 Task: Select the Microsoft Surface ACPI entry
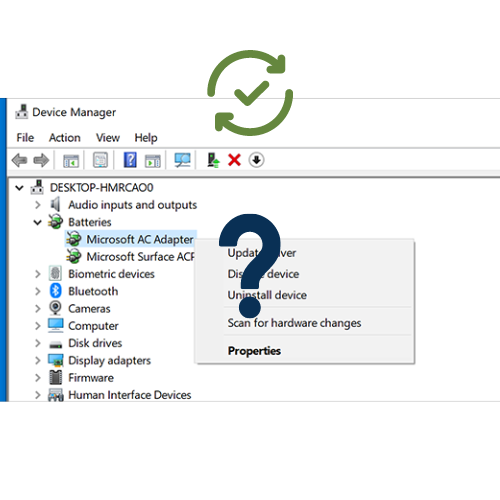click(140, 257)
